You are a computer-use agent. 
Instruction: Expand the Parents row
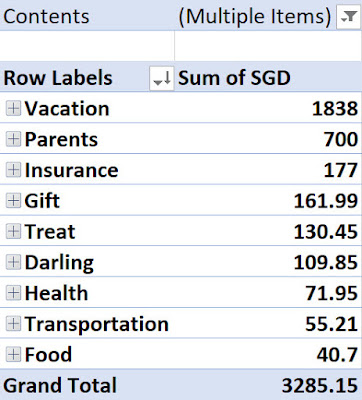tap(13, 139)
